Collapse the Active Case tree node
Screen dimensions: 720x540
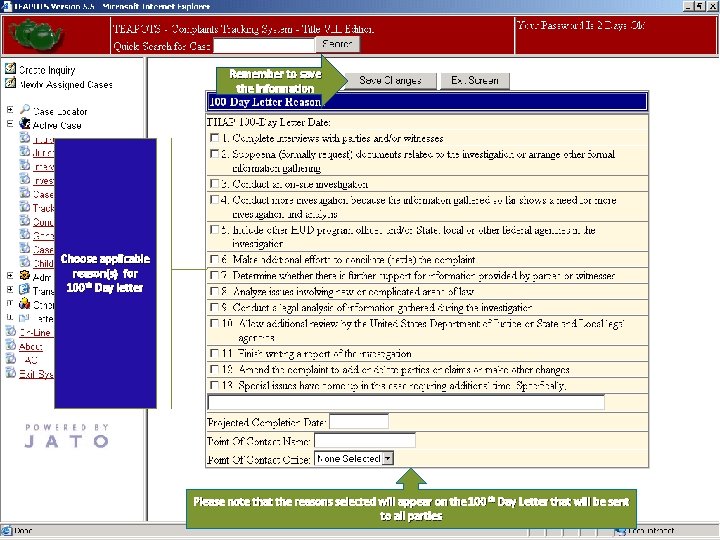pos(10,124)
